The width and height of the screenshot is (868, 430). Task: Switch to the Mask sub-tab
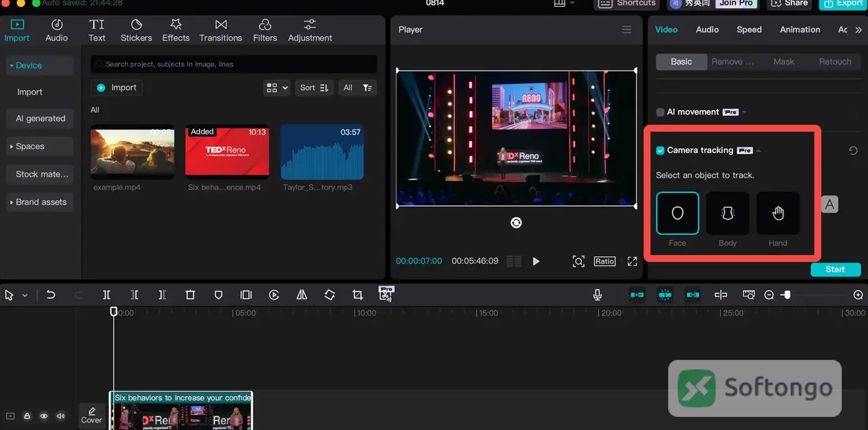click(x=783, y=61)
